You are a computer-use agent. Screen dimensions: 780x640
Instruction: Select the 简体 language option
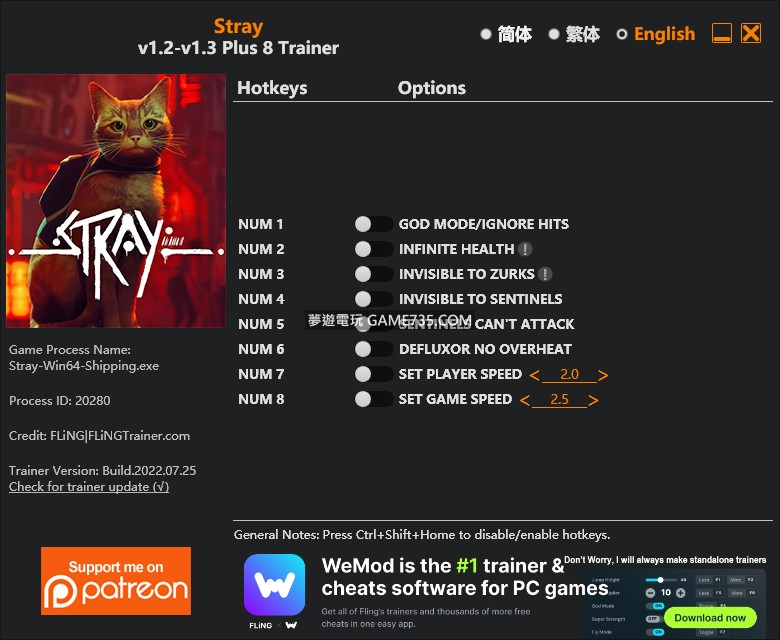(506, 34)
